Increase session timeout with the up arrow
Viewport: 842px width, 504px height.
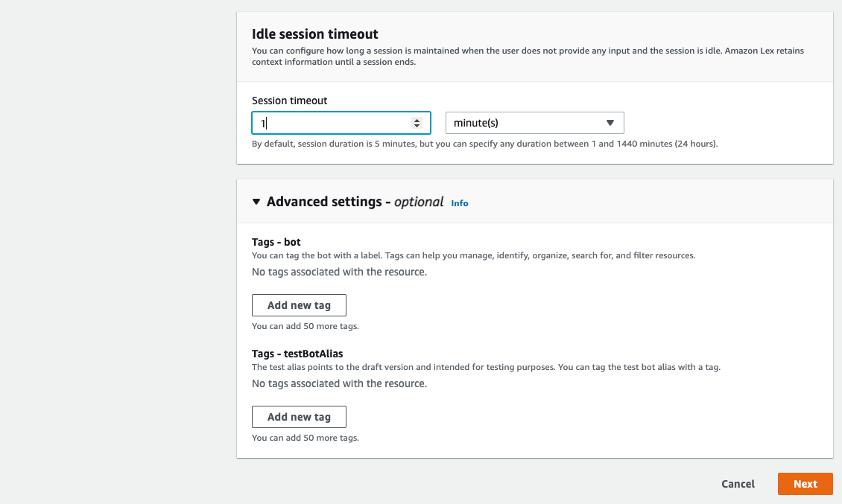(417, 120)
